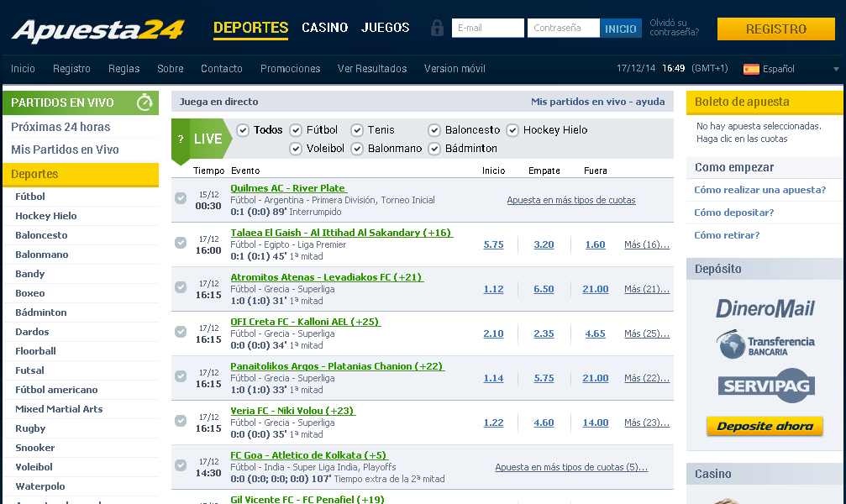Expand Más (21) odds for Atromitos Atenas
This screenshot has height=504, width=846.
pyautogui.click(x=646, y=289)
